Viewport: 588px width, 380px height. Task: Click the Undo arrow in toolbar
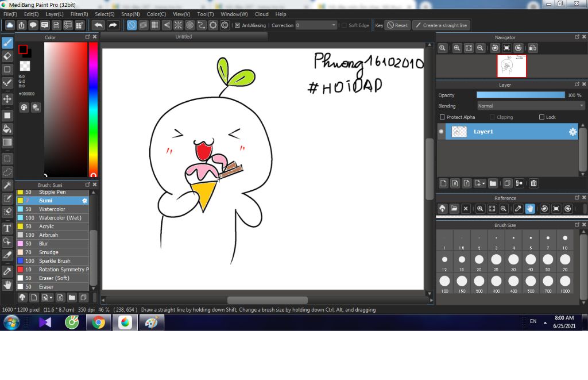pyautogui.click(x=99, y=25)
